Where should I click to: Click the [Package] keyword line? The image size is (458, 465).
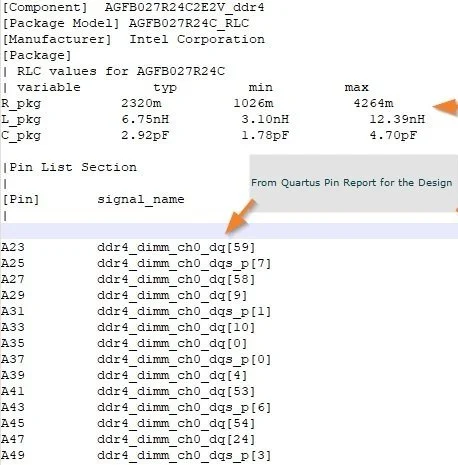[x=37, y=55]
